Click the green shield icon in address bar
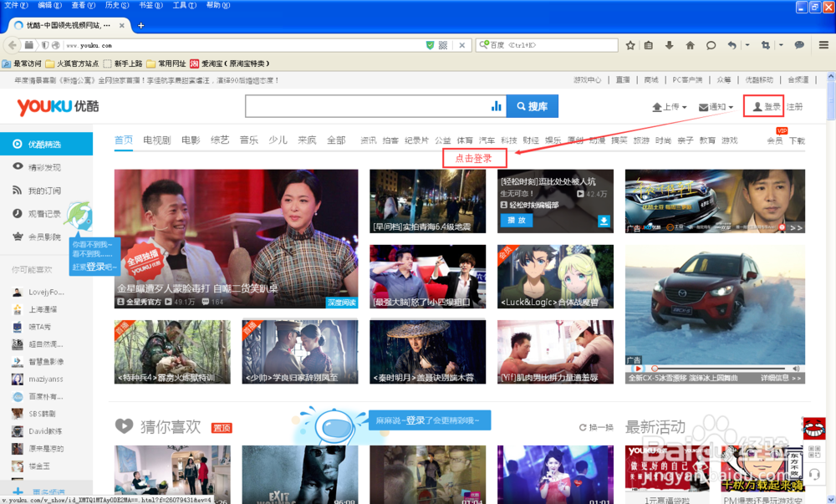This screenshot has height=504, width=836. click(430, 45)
